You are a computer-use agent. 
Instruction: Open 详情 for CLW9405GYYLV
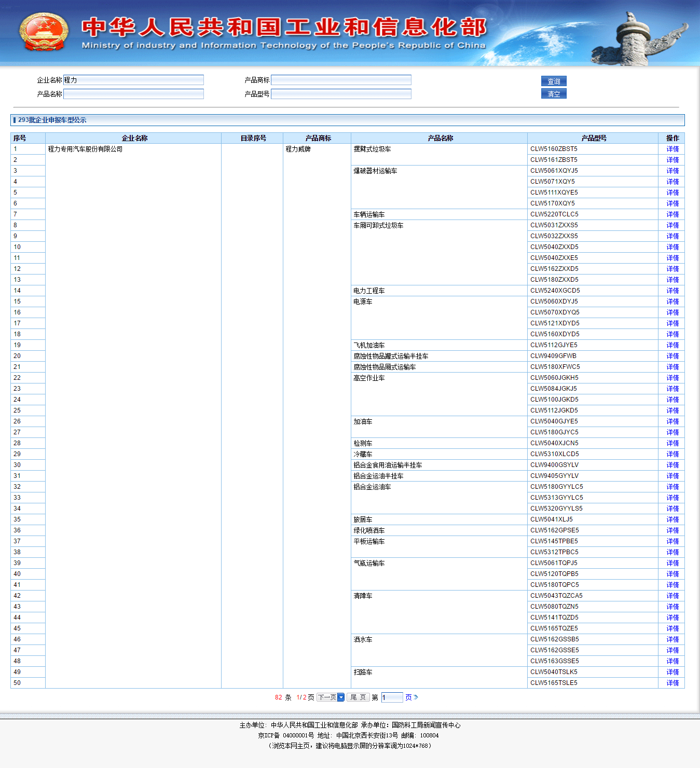pyautogui.click(x=672, y=476)
